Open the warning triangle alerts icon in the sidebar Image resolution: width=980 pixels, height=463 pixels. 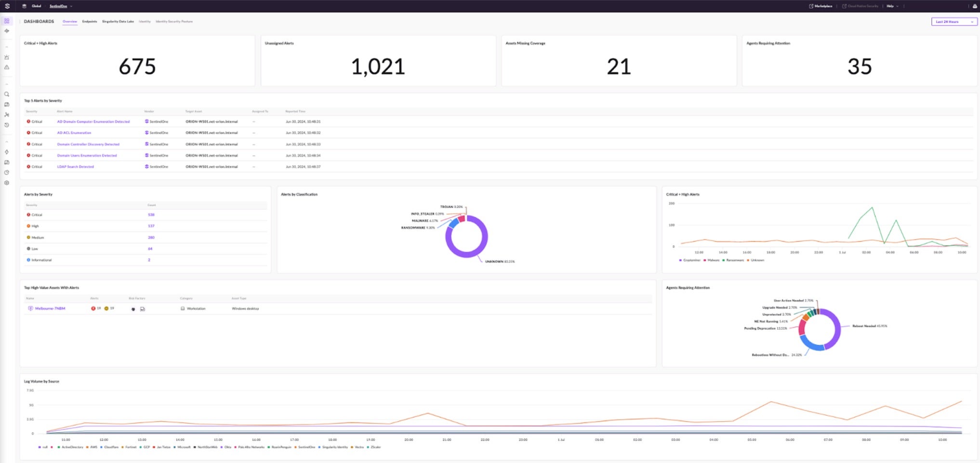click(7, 68)
